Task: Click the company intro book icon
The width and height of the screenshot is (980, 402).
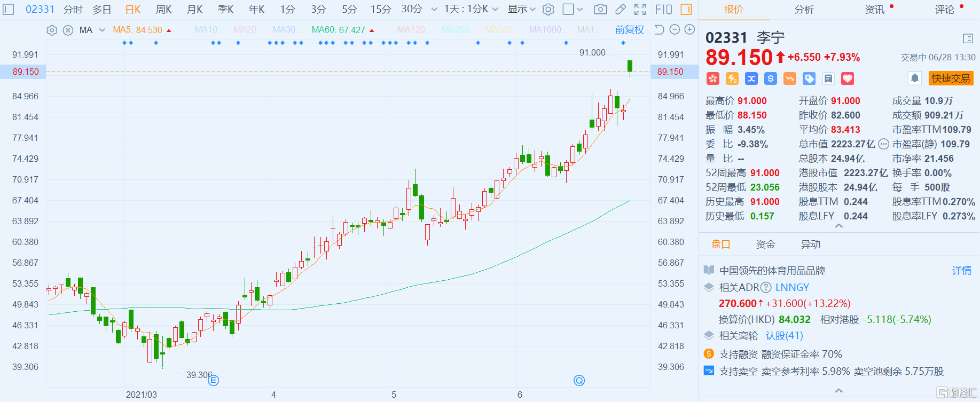Action: 709,270
